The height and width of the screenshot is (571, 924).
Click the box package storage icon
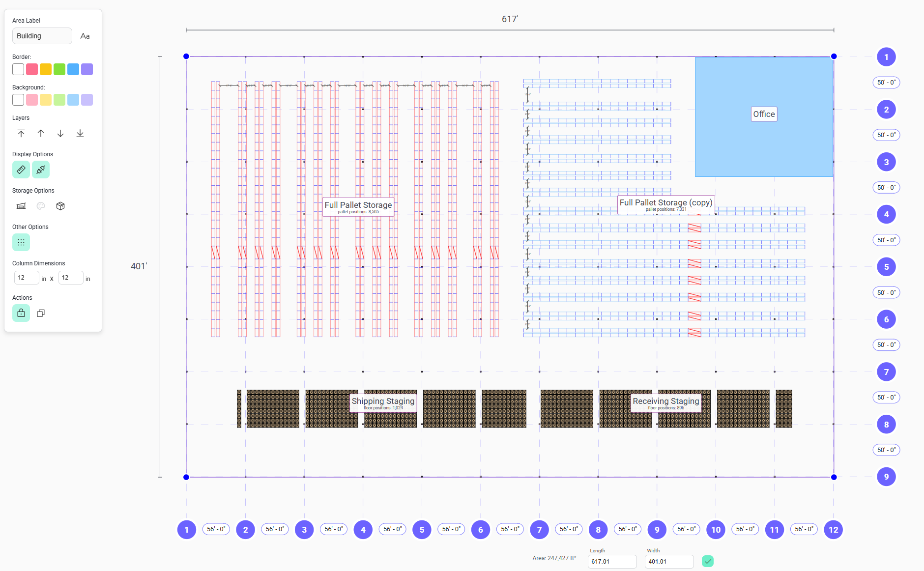pyautogui.click(x=60, y=206)
